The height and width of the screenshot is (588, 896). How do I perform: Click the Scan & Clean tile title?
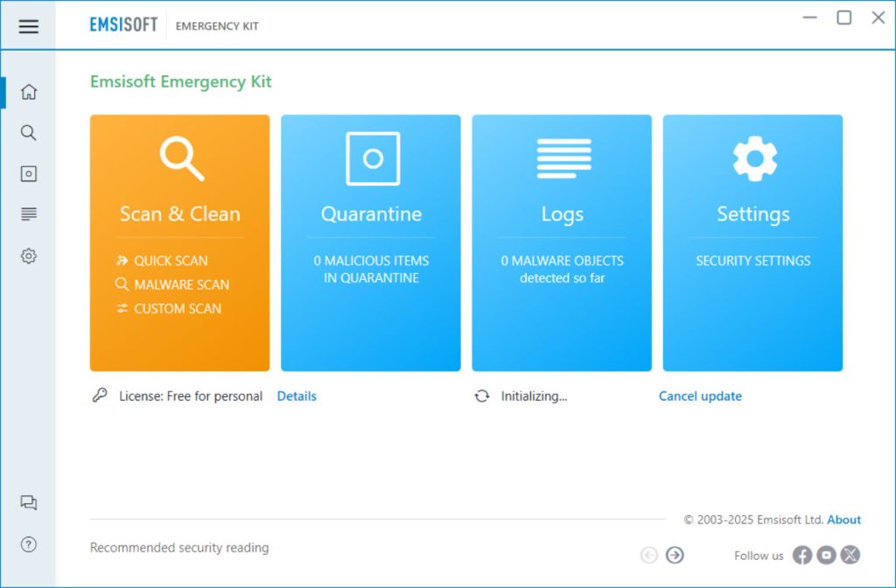click(180, 213)
